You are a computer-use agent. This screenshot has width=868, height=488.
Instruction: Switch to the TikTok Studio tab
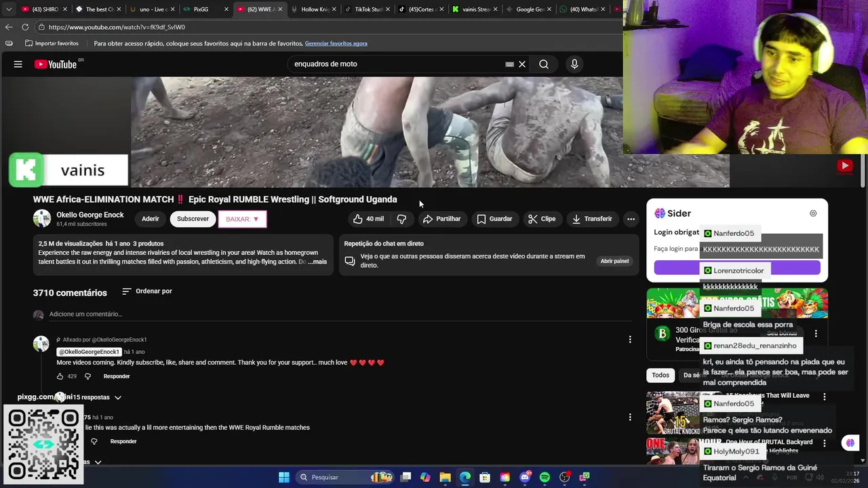[x=366, y=9]
